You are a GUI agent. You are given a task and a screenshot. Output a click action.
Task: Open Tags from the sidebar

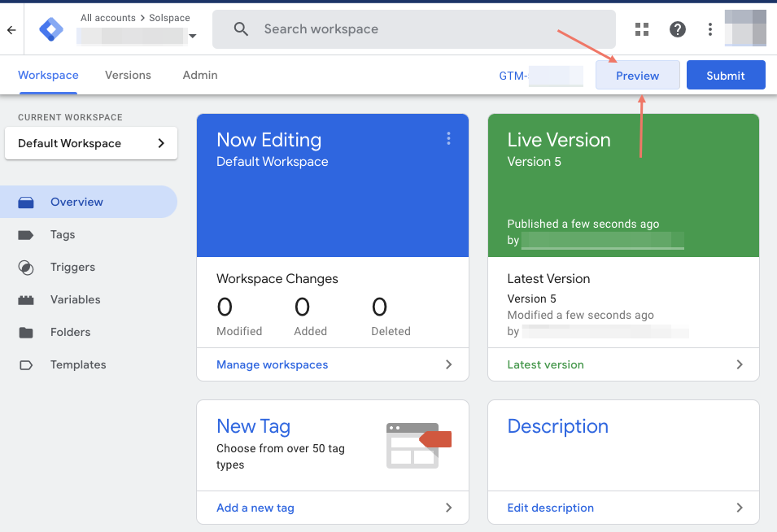tap(63, 234)
